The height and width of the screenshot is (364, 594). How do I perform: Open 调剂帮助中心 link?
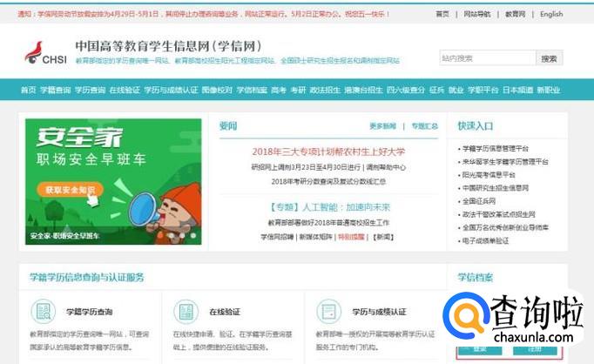click(x=386, y=167)
